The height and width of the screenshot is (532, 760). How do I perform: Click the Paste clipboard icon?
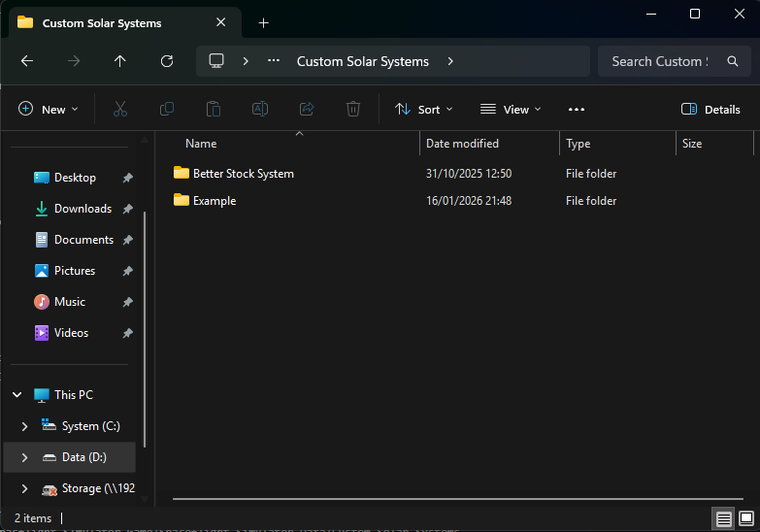(x=214, y=110)
